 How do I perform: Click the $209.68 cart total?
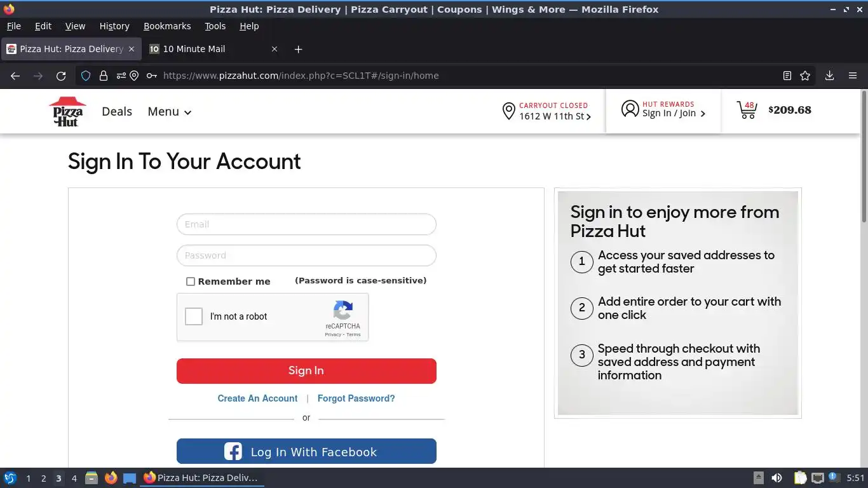click(x=790, y=110)
